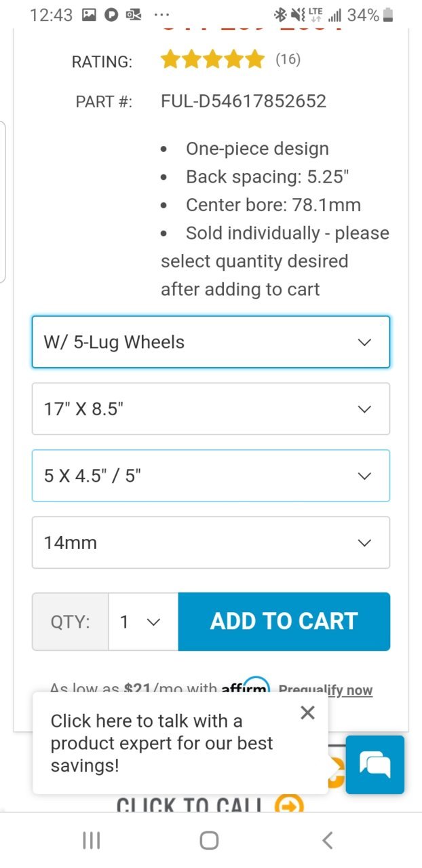
Task: Select the part number FUL-D54617852652 text
Action: coord(244,101)
